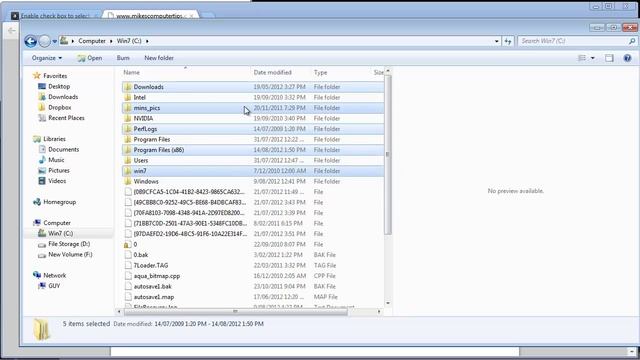Change view with the view icon
The width and height of the screenshot is (640, 360).
(x=582, y=58)
